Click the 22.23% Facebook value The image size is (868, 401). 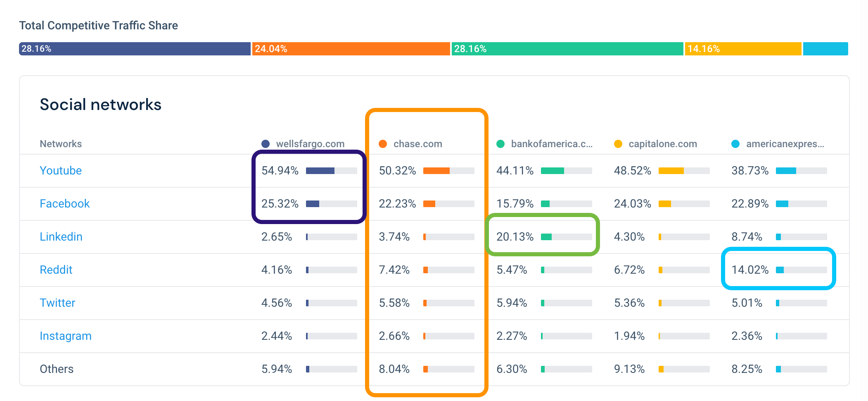397,203
